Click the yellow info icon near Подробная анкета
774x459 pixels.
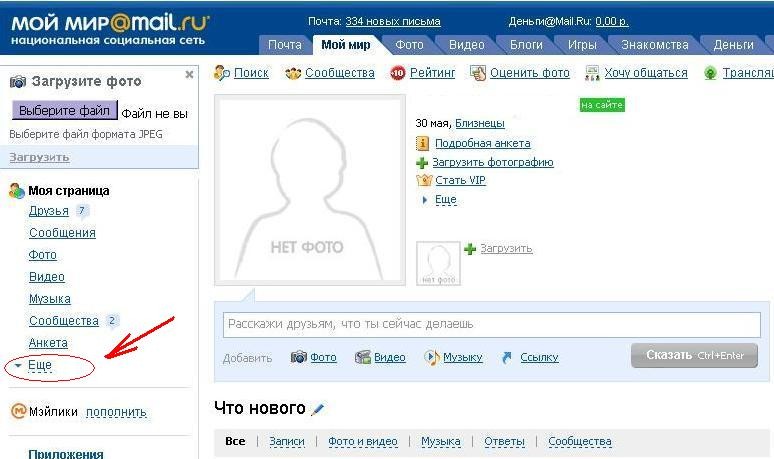coord(423,144)
